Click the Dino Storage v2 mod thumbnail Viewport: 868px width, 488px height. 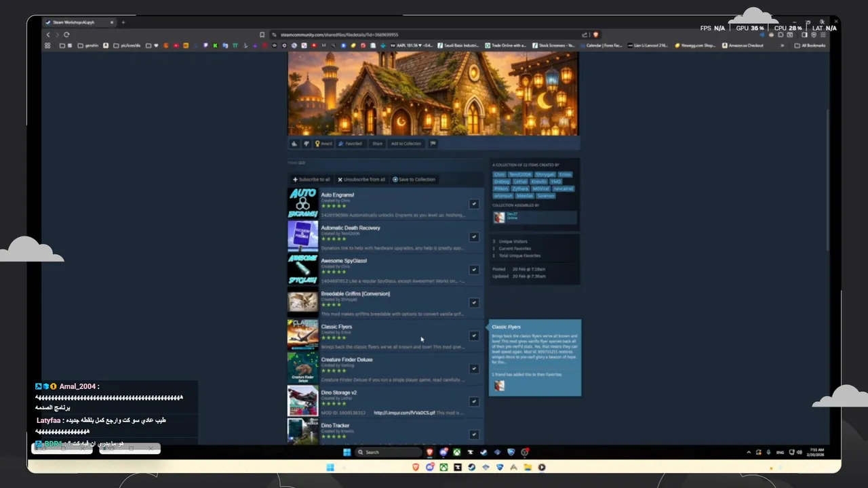(x=302, y=401)
